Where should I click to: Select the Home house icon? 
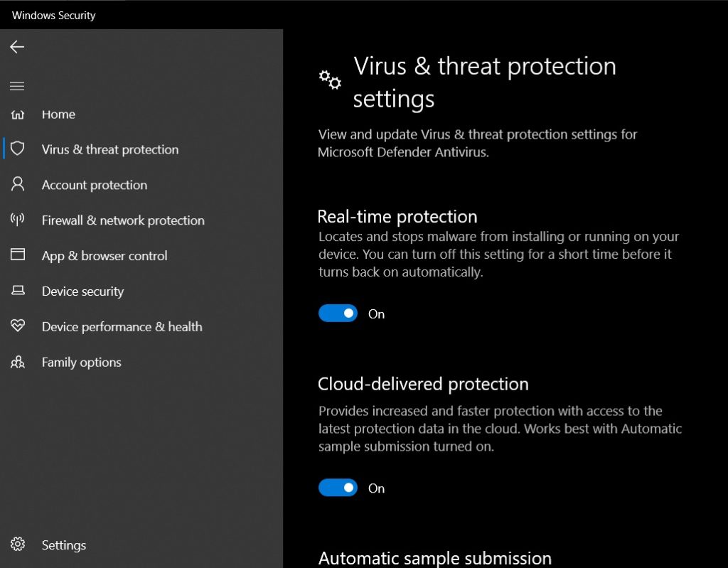click(x=17, y=114)
